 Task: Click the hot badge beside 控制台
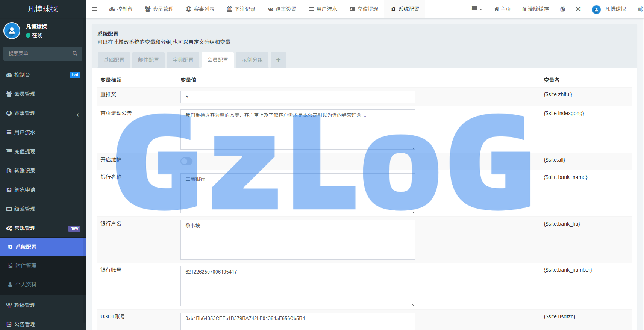pos(75,75)
